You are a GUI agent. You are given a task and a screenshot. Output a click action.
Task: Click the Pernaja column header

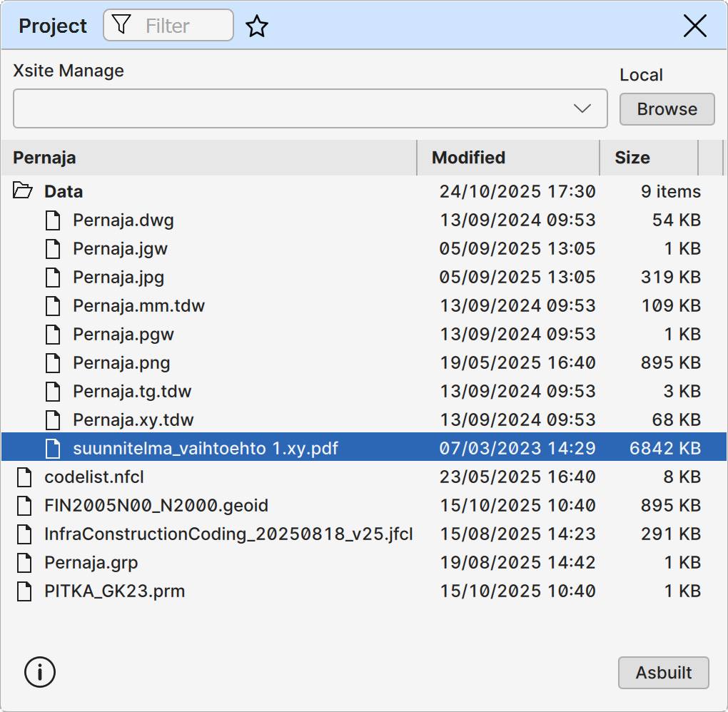point(44,158)
